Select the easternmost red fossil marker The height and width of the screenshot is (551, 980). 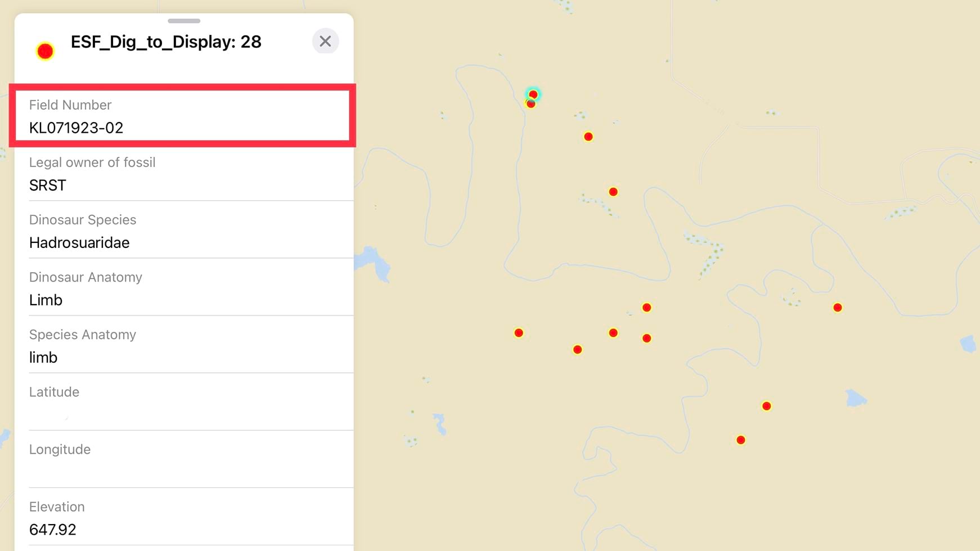[x=838, y=308]
